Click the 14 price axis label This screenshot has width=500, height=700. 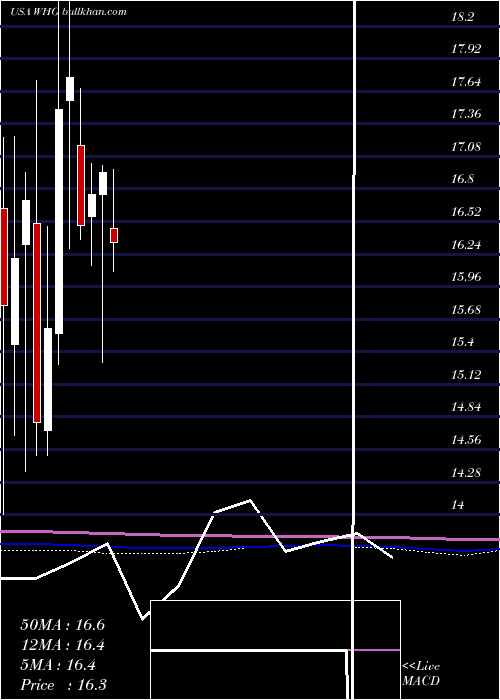click(458, 505)
